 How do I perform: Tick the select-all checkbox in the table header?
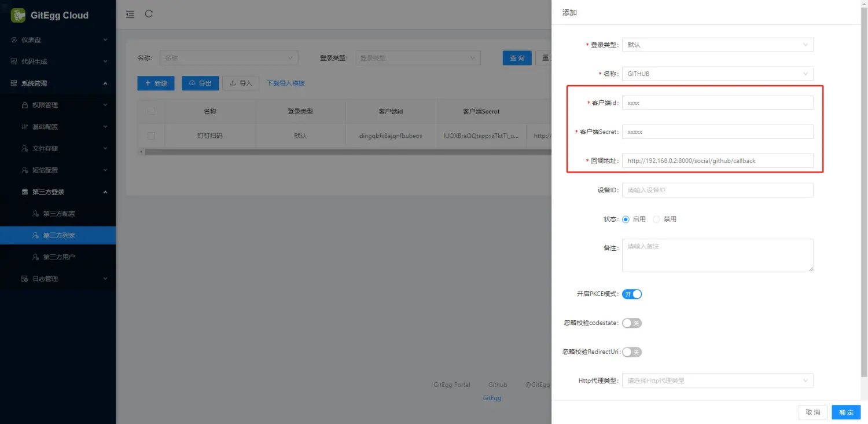click(x=151, y=111)
